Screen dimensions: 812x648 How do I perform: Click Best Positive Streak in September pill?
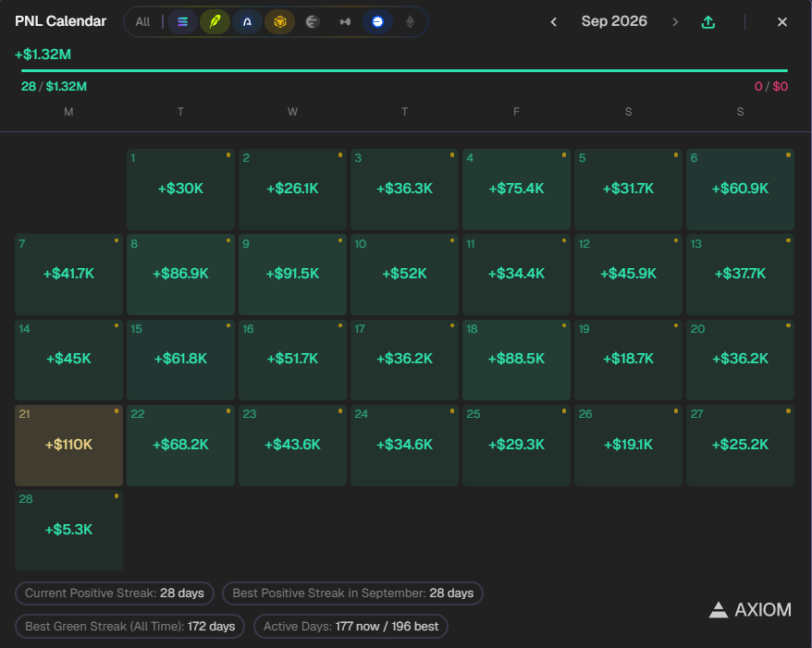(x=352, y=593)
